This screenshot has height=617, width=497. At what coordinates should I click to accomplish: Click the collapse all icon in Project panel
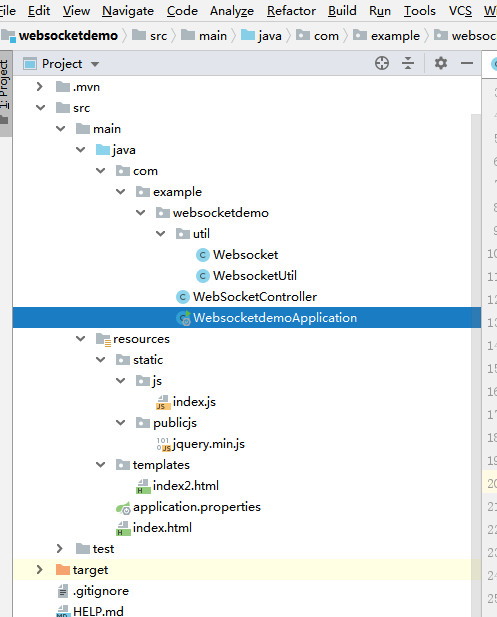tap(408, 63)
